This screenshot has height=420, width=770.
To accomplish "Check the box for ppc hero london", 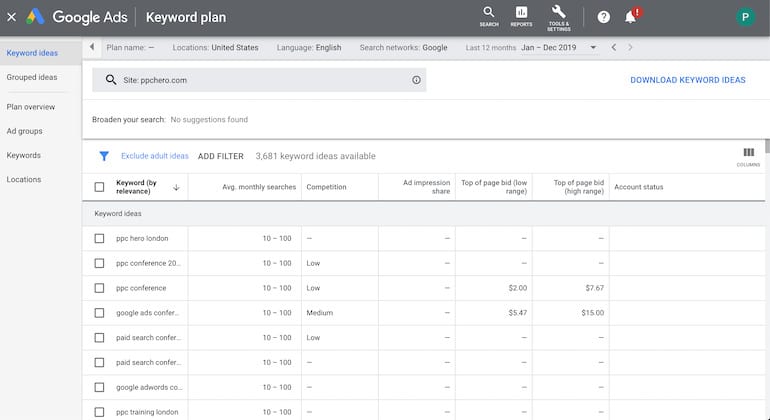I will pyautogui.click(x=99, y=238).
